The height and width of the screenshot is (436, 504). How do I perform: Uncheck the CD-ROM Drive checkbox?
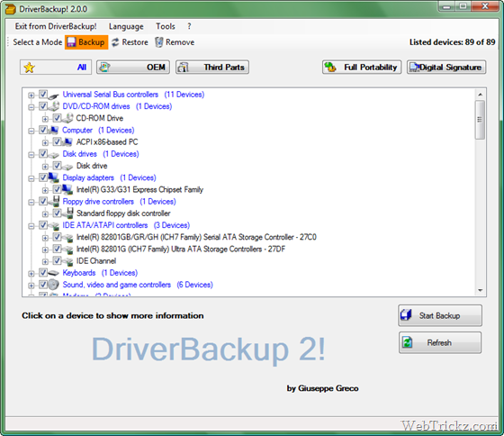[x=57, y=118]
